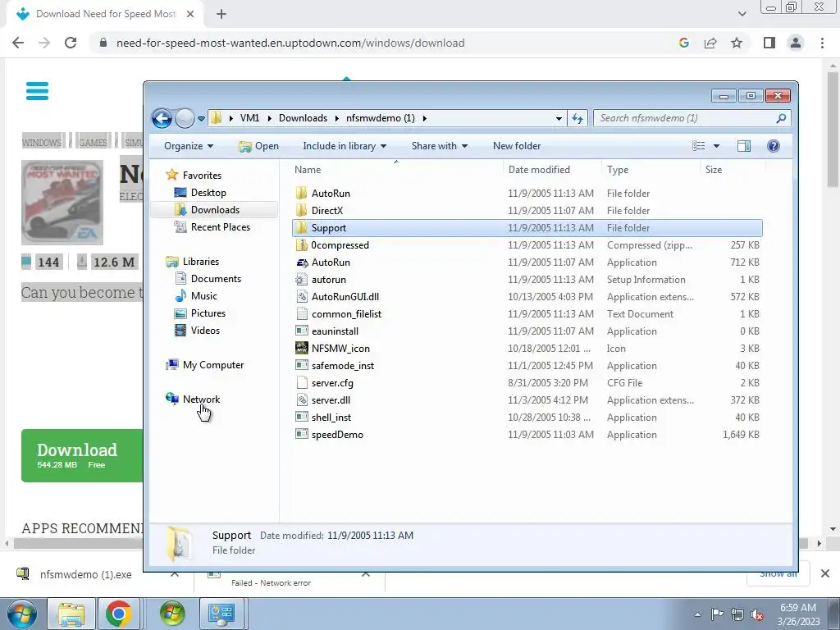
Task: Click the green Download button on webpage
Action: click(x=83, y=455)
